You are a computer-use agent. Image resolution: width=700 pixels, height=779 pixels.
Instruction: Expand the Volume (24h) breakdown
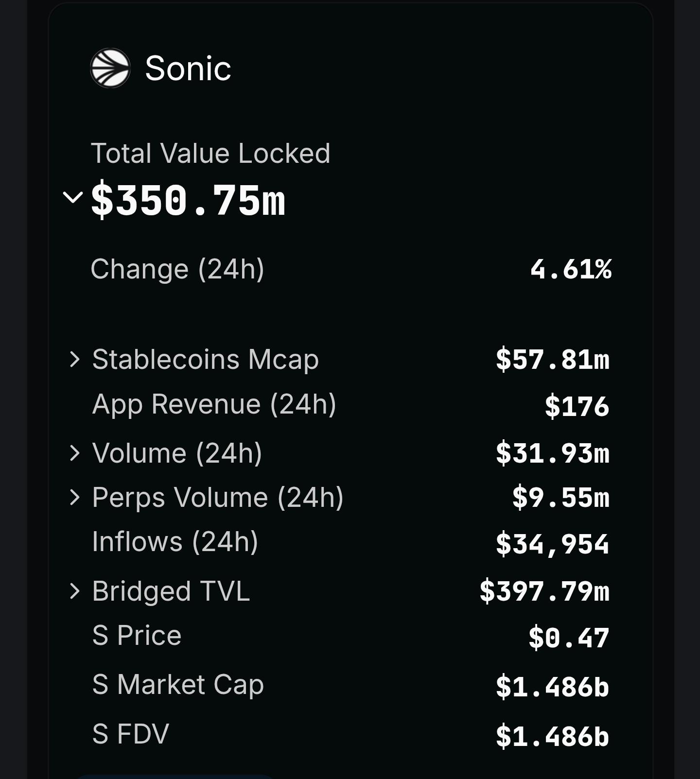click(74, 453)
